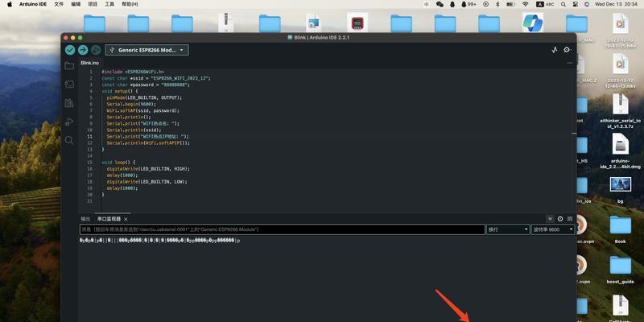The width and height of the screenshot is (644, 322).
Task: Open the Apple menu
Action: [x=9, y=4]
